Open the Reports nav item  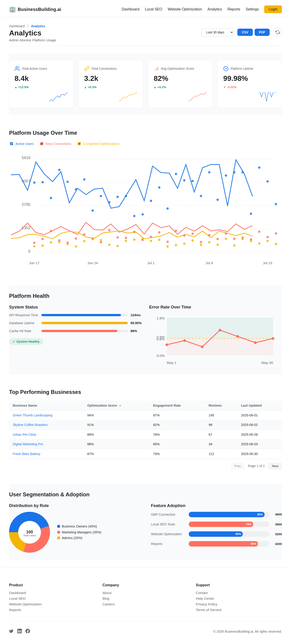click(x=234, y=9)
